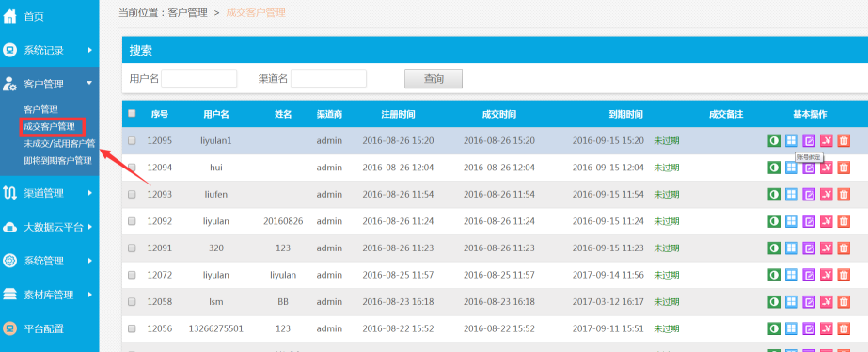Screen dimensions: 868x352
Task: Click 客户管理 in the breadcrumb
Action: 188,13
